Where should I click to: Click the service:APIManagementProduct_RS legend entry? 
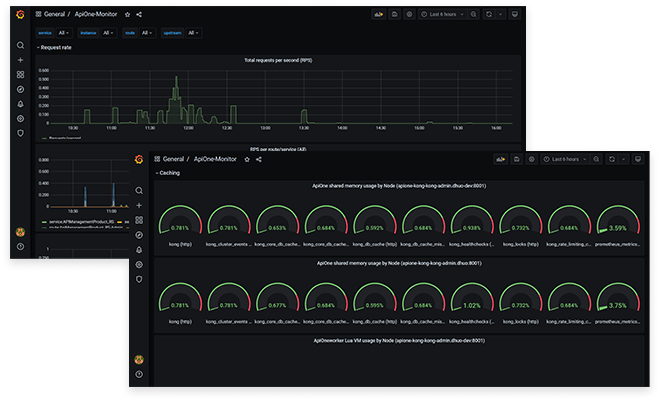coord(78,221)
